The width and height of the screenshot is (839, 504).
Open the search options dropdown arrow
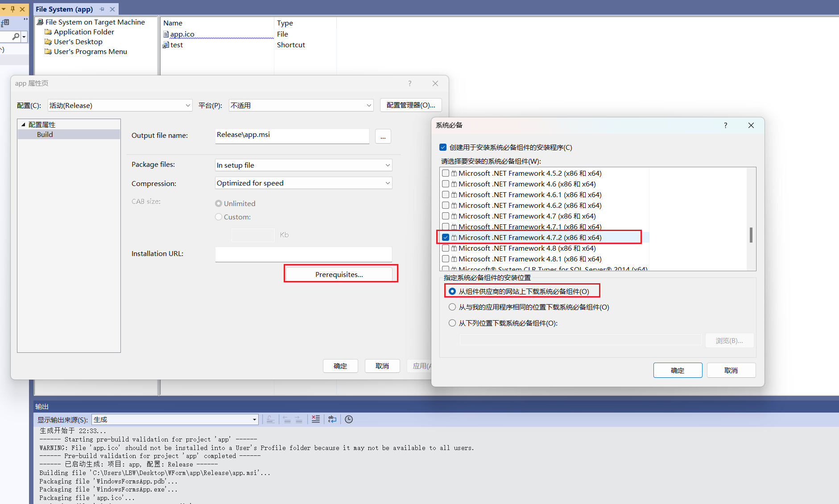[24, 37]
